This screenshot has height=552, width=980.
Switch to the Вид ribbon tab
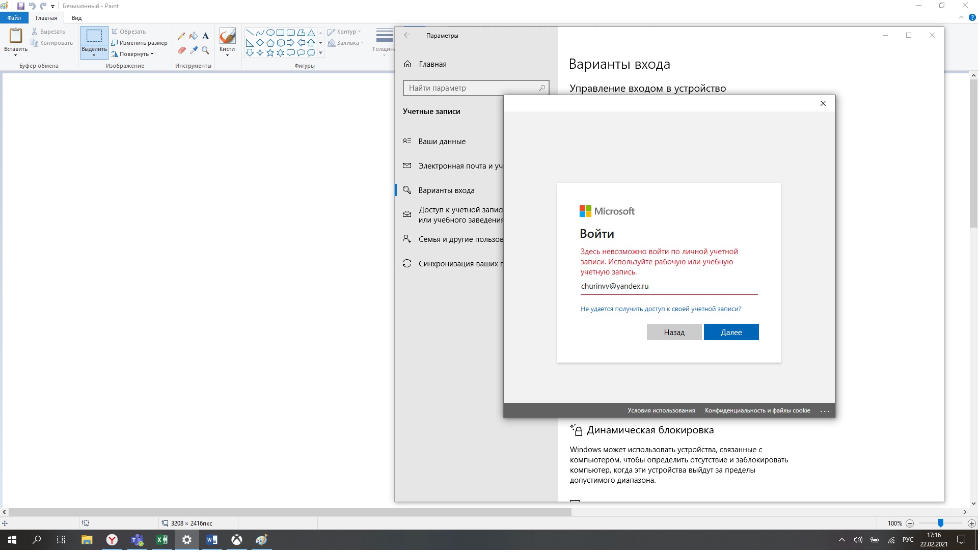[77, 18]
